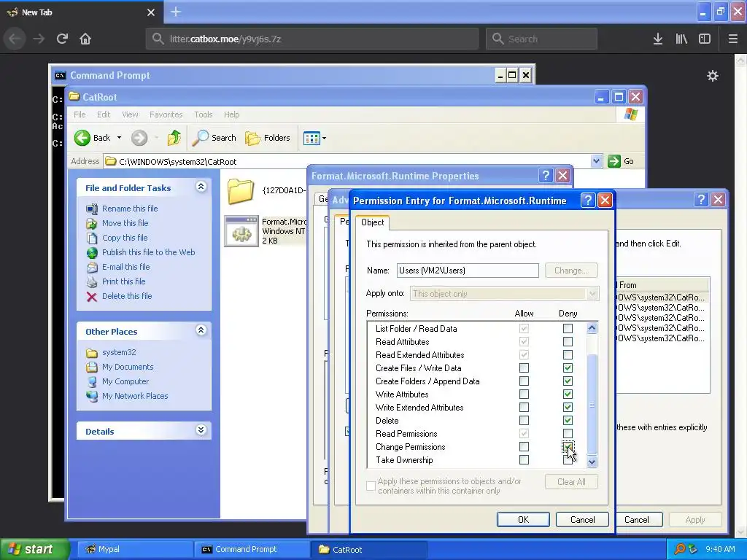Expand the Details panel
Screen dimensions: 747x560
tap(201, 430)
